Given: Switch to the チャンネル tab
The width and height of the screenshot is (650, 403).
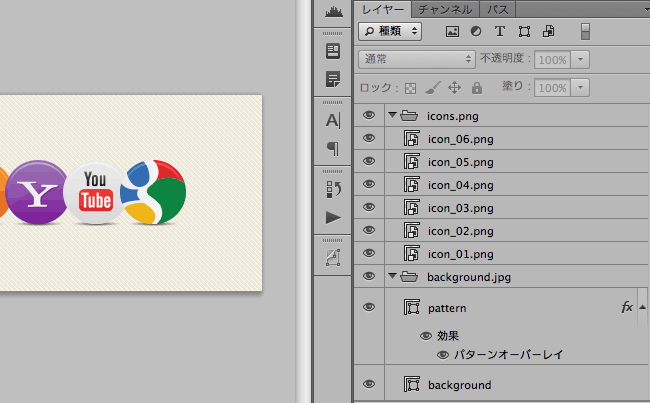Looking at the screenshot, I should point(445,9).
